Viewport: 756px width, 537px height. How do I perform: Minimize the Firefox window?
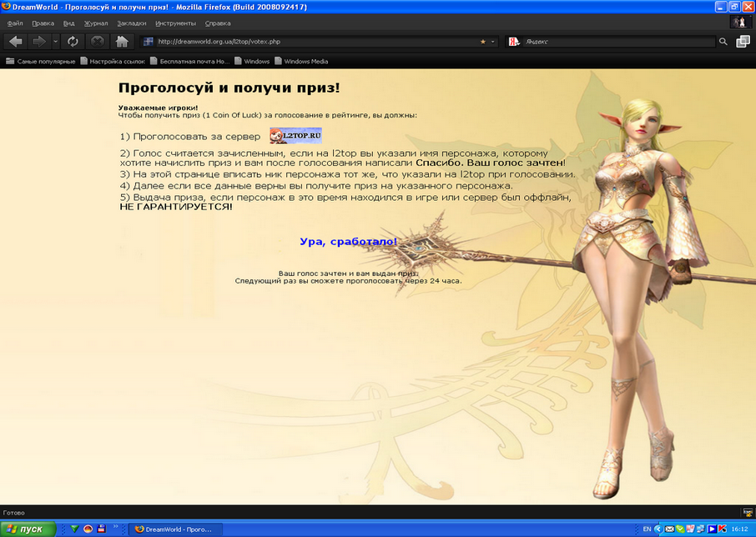pyautogui.click(x=721, y=7)
